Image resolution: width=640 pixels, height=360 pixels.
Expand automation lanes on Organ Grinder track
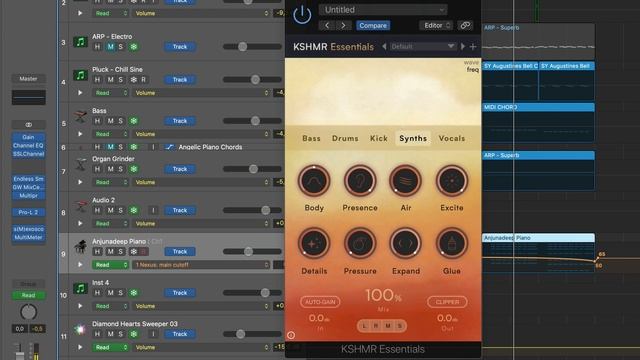point(80,182)
